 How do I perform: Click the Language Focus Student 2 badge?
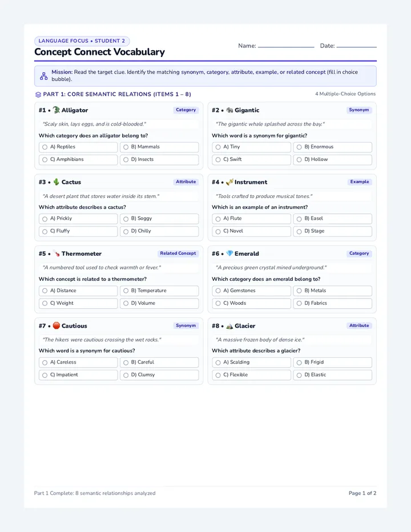tap(82, 41)
